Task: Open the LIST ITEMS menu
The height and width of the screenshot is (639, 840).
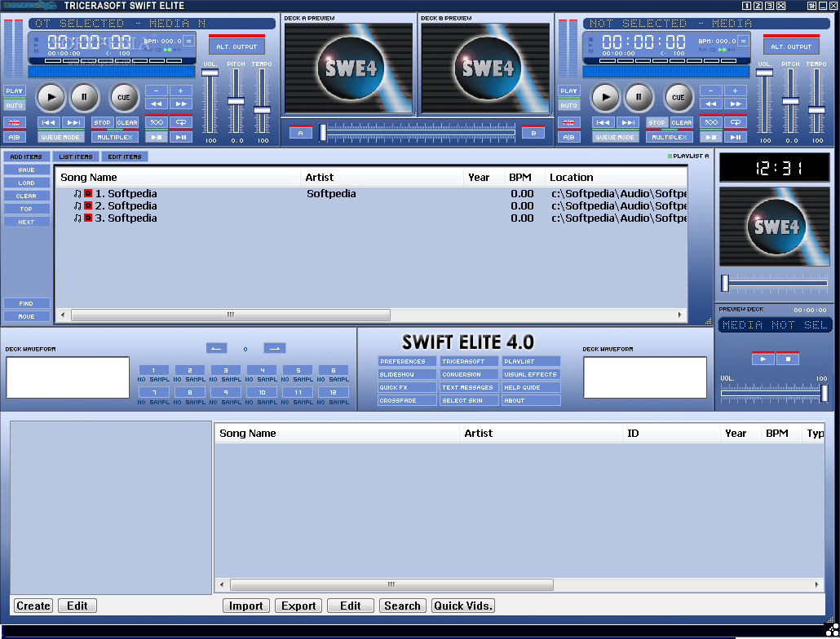Action: 77,156
